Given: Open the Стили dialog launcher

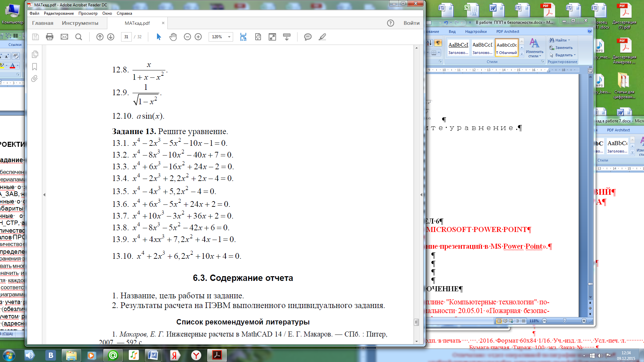Looking at the screenshot, I should click(542, 62).
